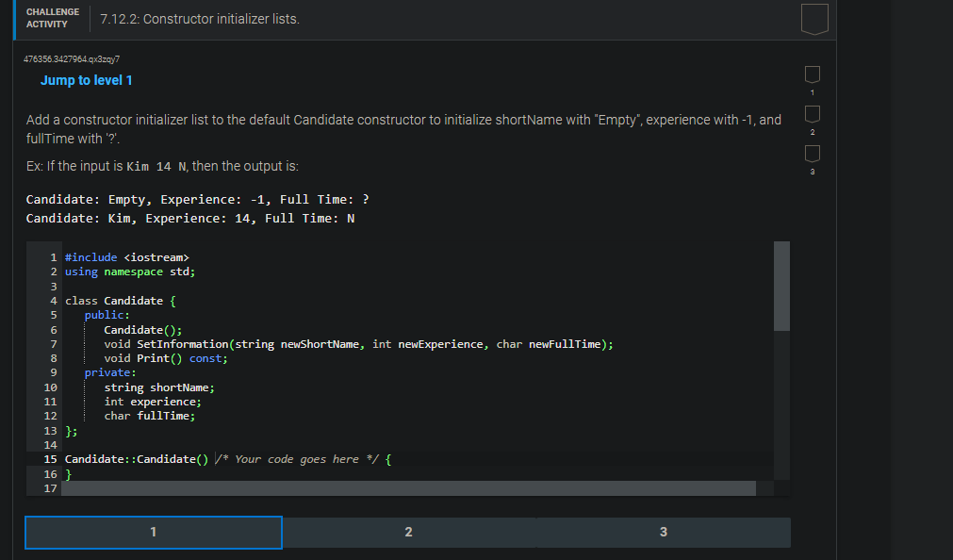The height and width of the screenshot is (560, 953).
Task: Click the 'int experience;' line
Action: (x=153, y=402)
